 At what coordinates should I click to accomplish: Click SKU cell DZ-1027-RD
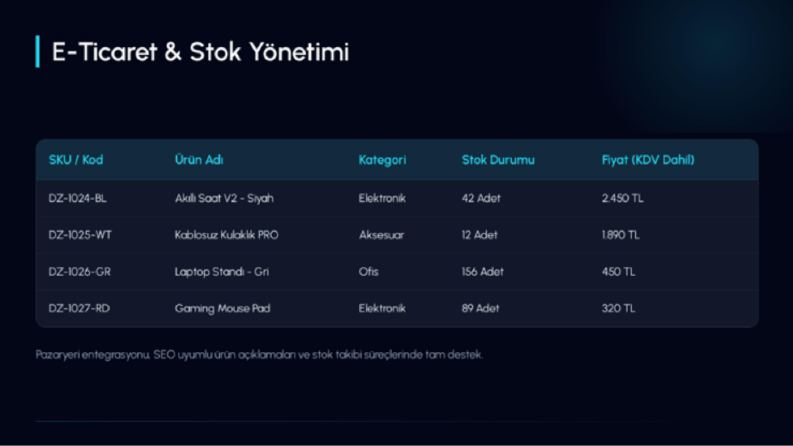tap(79, 308)
